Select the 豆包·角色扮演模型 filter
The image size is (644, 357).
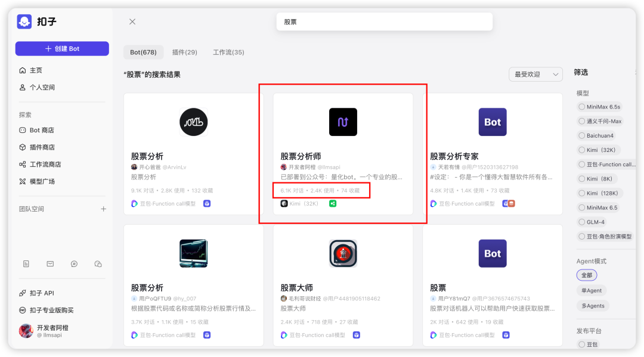click(x=605, y=237)
